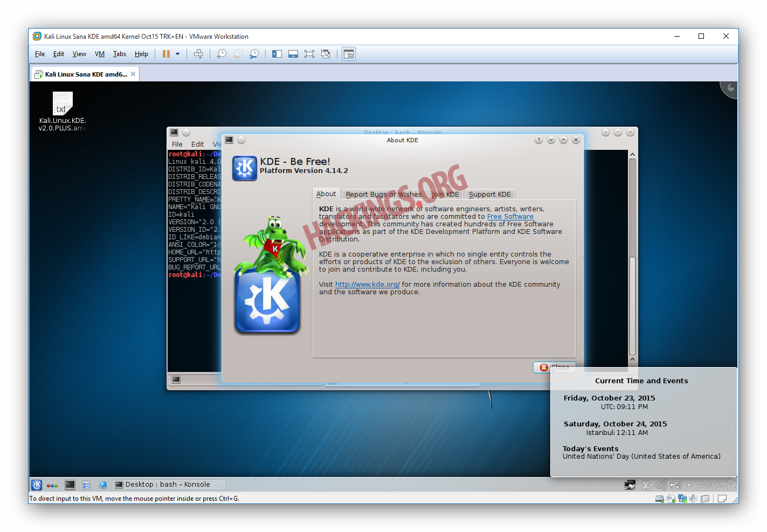The width and height of the screenshot is (767, 532).
Task: Click the About KDE help question-mark button
Action: 538,140
